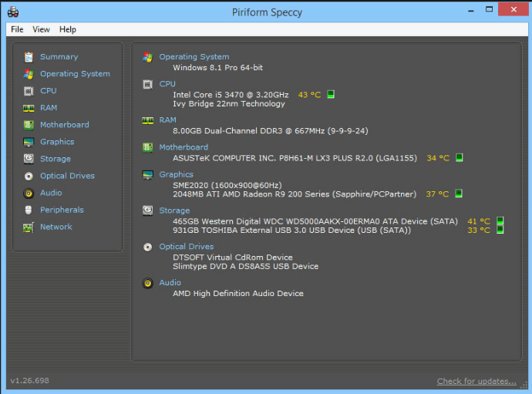Click the Storage drive icon in summary pane
Screen dimensions: 532x394
click(x=147, y=210)
